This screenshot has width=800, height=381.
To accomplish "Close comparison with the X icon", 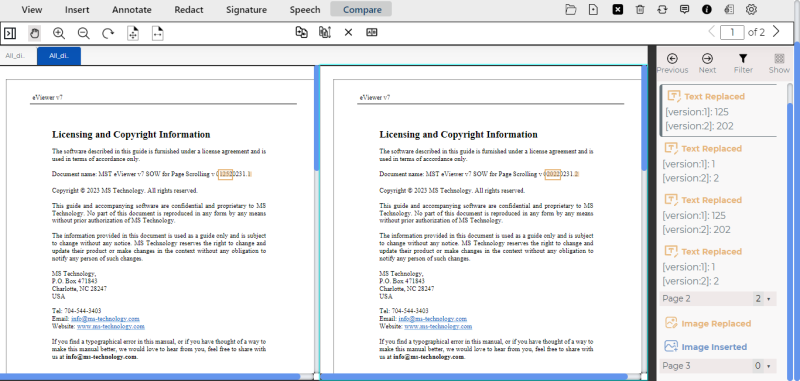I will (348, 33).
